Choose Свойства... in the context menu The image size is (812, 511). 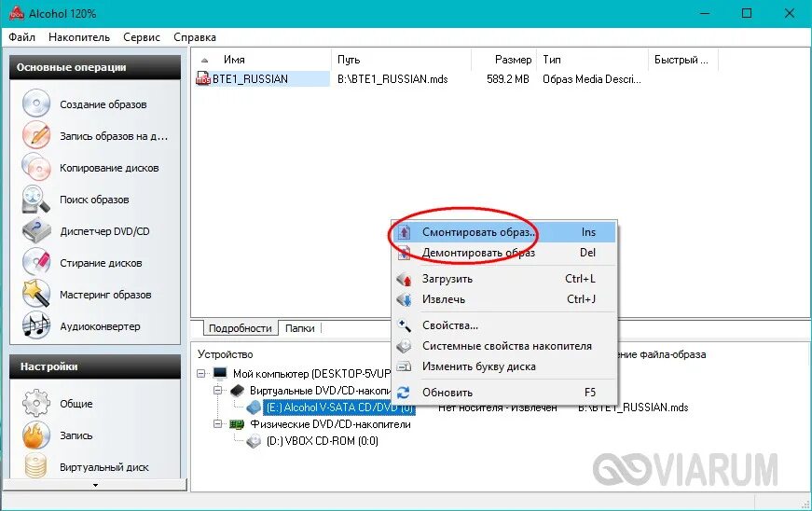(503, 325)
